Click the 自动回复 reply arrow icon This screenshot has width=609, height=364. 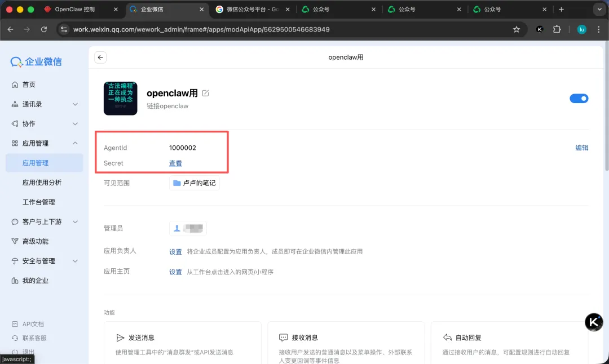tap(447, 338)
